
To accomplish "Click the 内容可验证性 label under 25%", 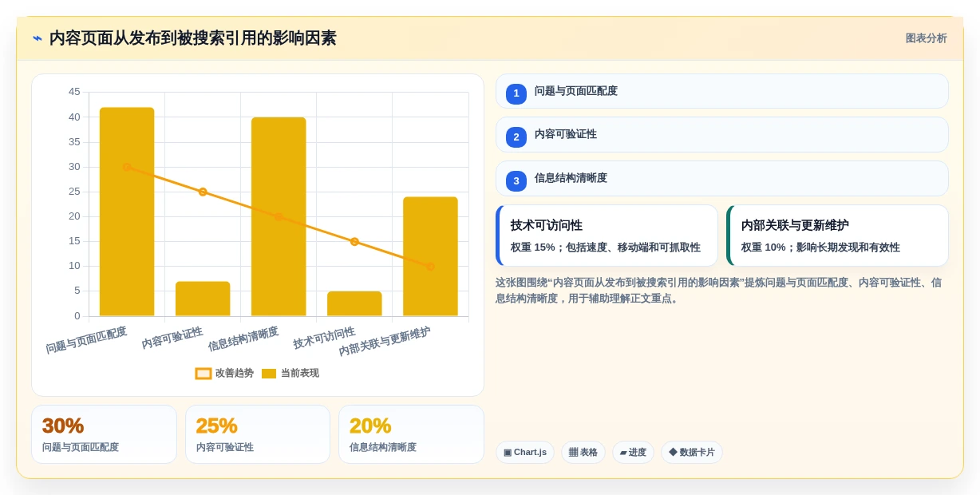I will [225, 447].
